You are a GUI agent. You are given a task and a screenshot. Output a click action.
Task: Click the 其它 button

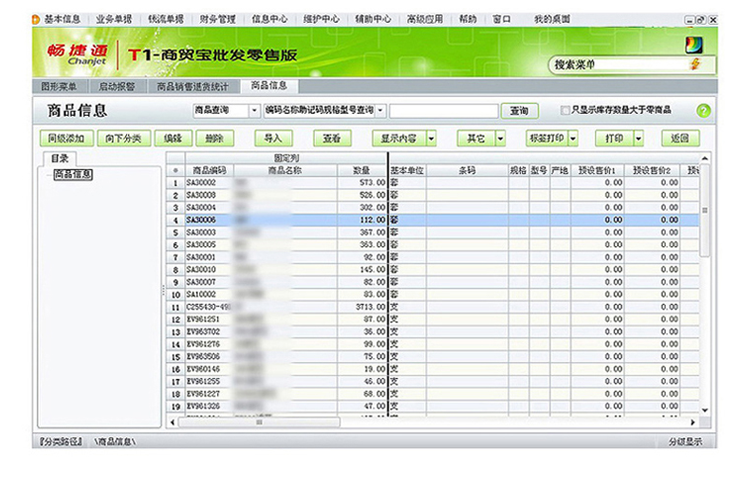476,139
